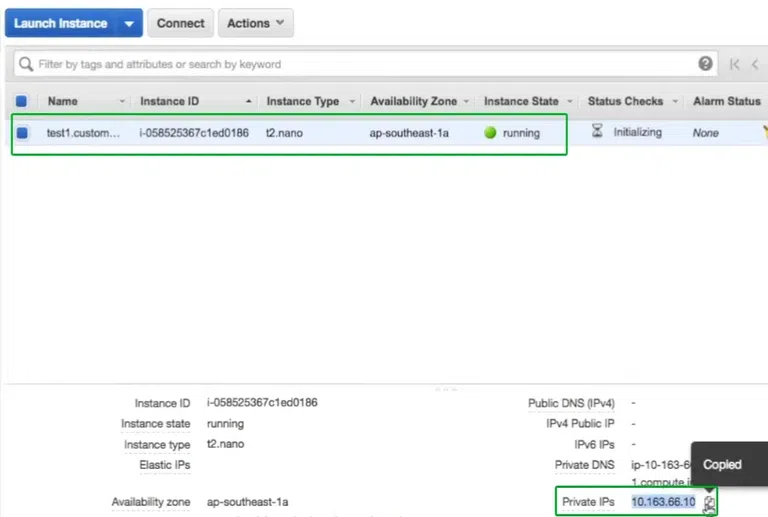The width and height of the screenshot is (768, 517).
Task: Click ap-southeast-1a cell in the table row
Action: [409, 133]
